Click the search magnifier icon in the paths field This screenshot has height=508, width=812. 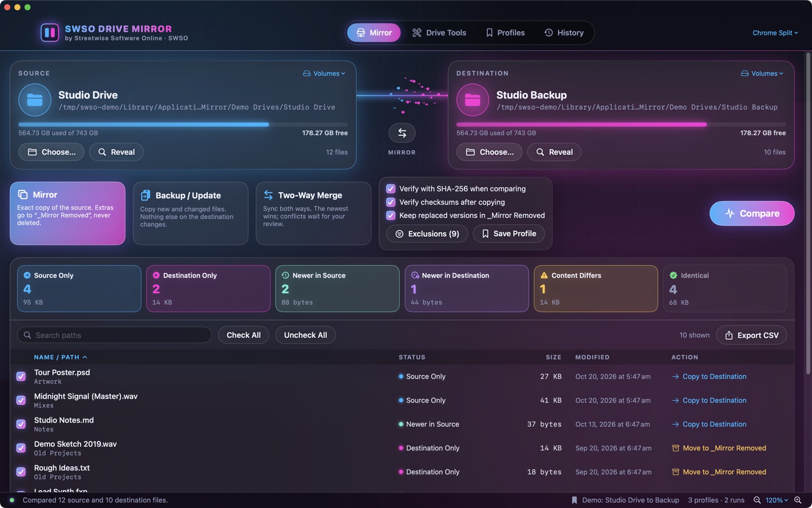27,335
